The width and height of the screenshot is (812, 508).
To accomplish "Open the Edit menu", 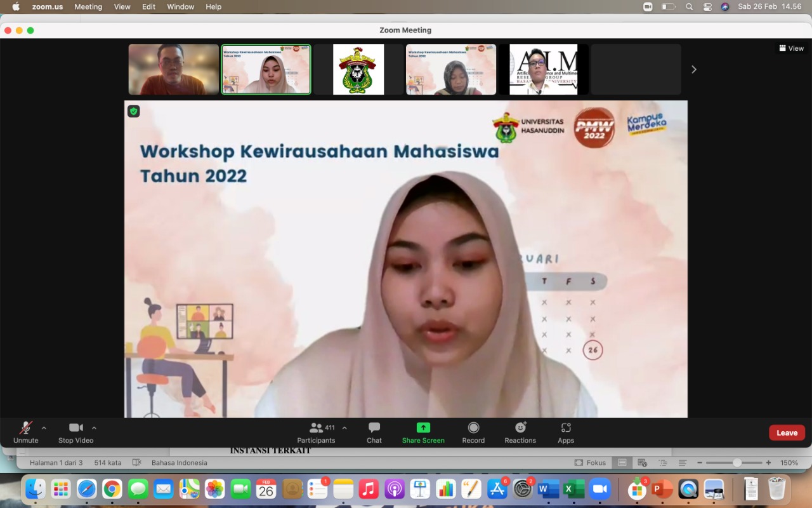I will click(x=149, y=6).
